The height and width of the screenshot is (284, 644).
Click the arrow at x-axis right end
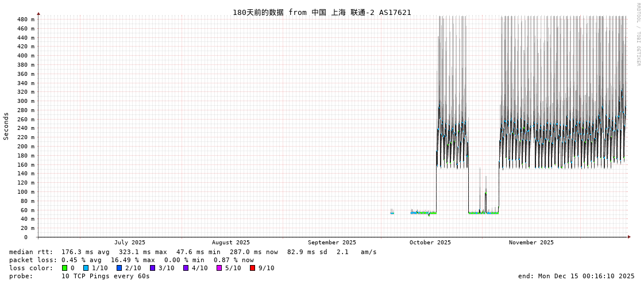coord(629,237)
